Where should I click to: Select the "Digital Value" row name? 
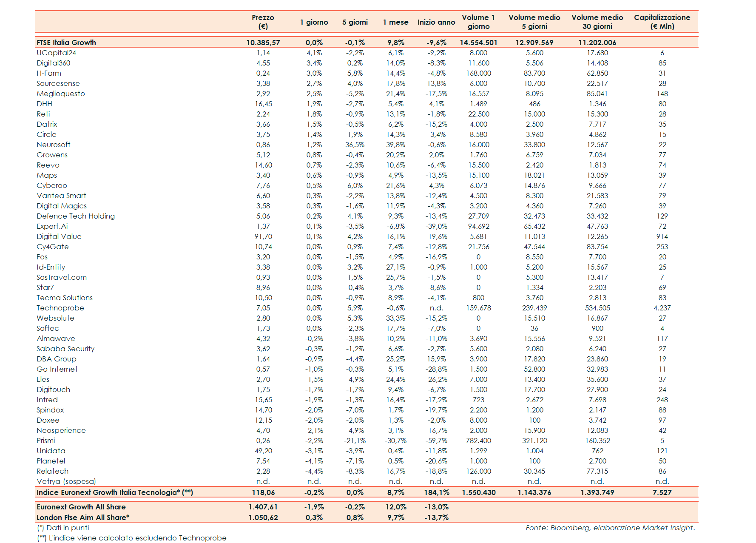click(x=59, y=236)
